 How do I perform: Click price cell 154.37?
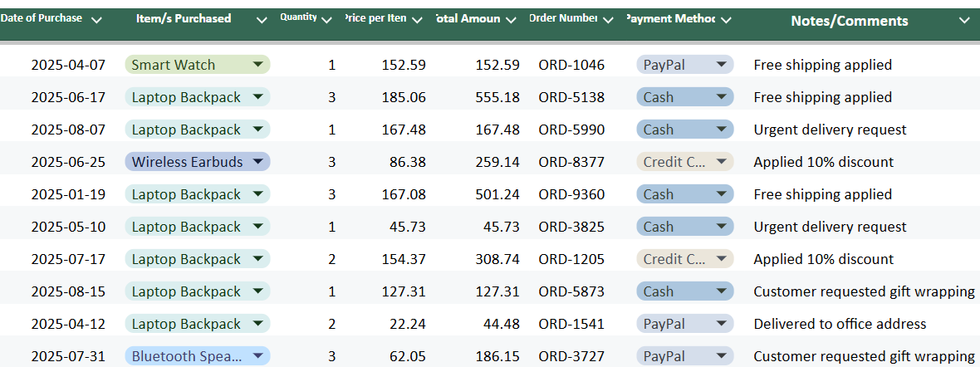tap(404, 259)
